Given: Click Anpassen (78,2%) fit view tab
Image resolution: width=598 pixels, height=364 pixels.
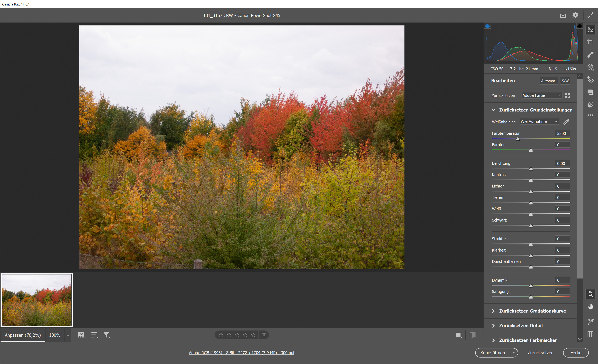Looking at the screenshot, I should [23, 335].
